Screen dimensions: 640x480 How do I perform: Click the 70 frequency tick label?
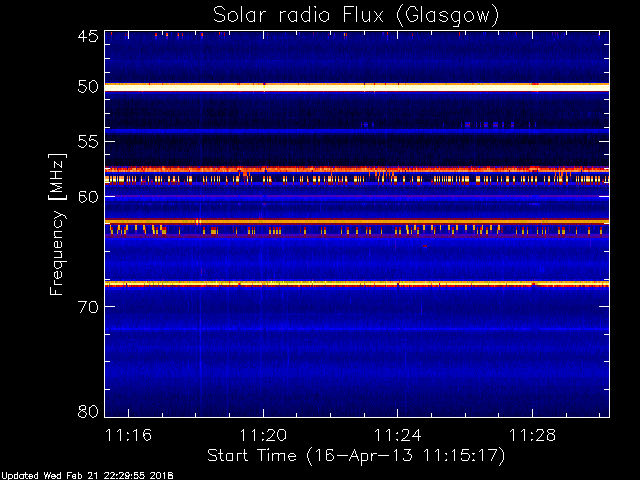coord(88,307)
